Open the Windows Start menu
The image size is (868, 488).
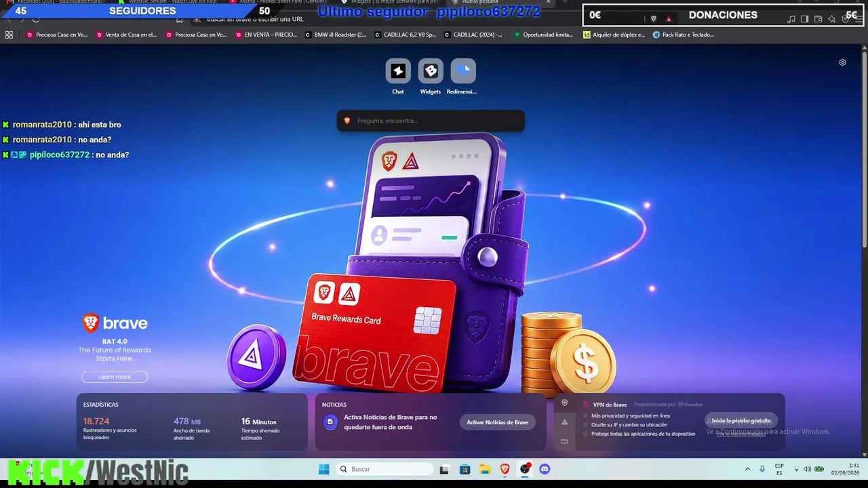(x=323, y=469)
